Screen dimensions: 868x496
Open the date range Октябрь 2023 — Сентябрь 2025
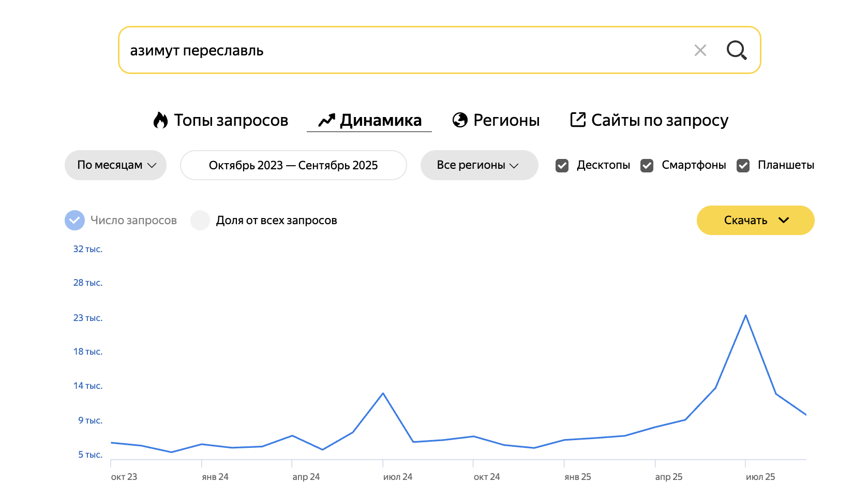point(293,165)
